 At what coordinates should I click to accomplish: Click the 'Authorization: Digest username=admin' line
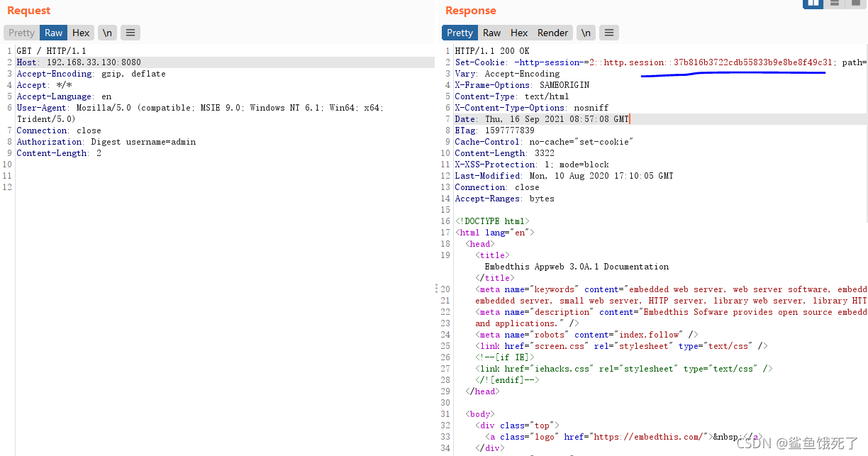(106, 142)
